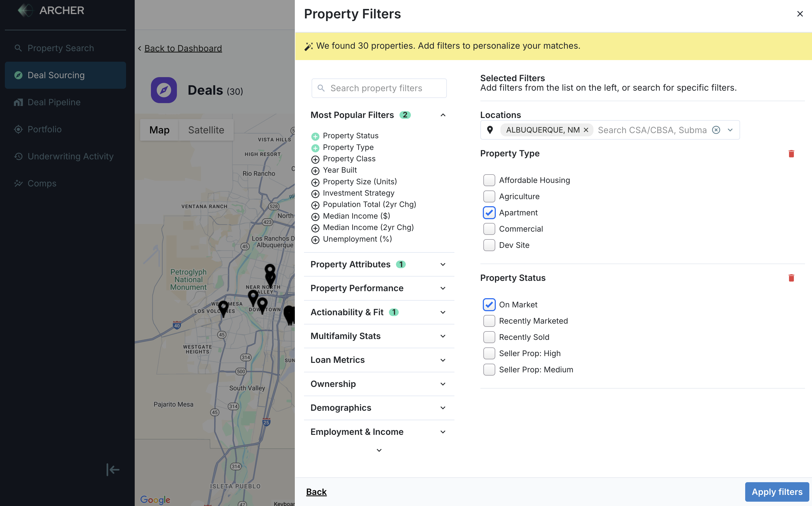The height and width of the screenshot is (506, 812).
Task: Switch to the Satellite map tab
Action: 206,129
